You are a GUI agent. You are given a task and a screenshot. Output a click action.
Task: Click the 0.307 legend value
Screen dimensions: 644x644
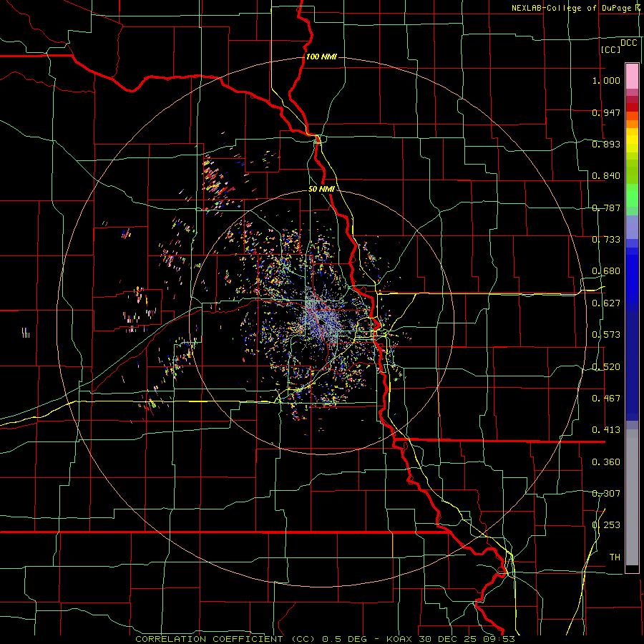tap(606, 494)
